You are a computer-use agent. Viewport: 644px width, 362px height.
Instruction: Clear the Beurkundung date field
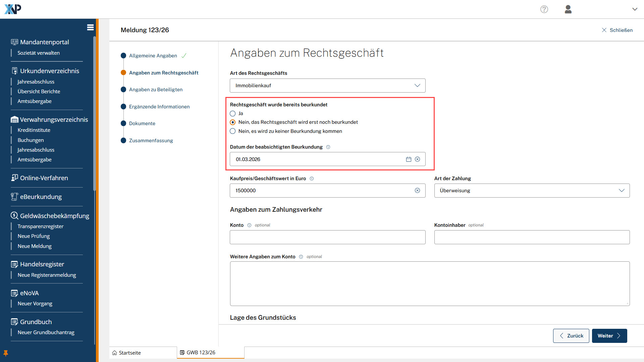417,159
